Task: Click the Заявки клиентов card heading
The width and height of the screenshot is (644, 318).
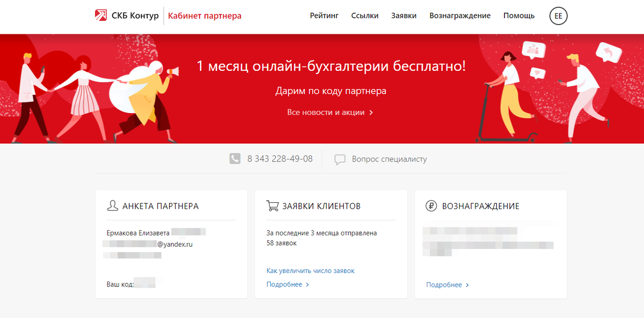Action: [321, 206]
